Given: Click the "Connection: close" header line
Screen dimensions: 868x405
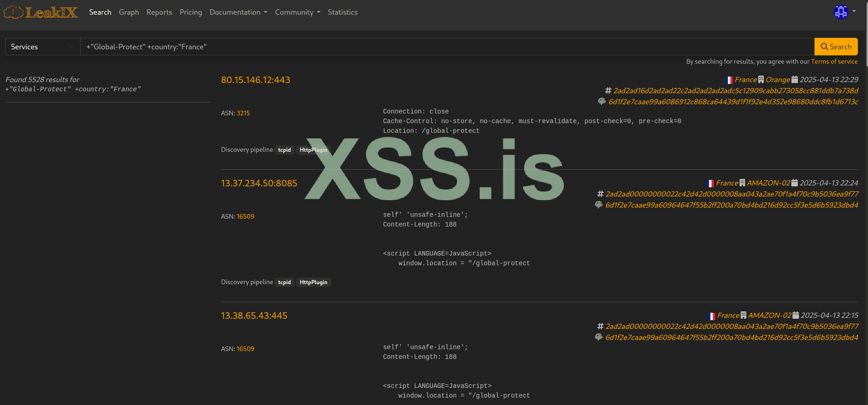Looking at the screenshot, I should [x=416, y=111].
